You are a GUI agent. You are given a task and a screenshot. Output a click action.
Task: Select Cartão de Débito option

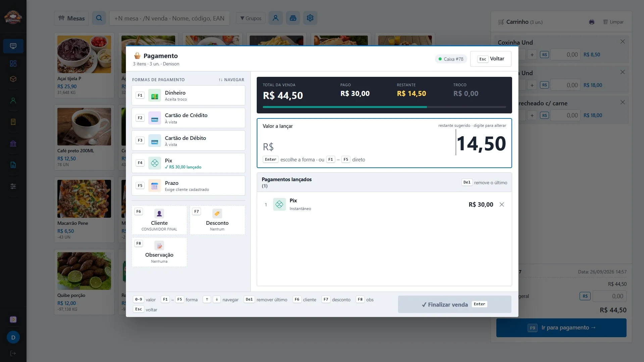point(188,140)
